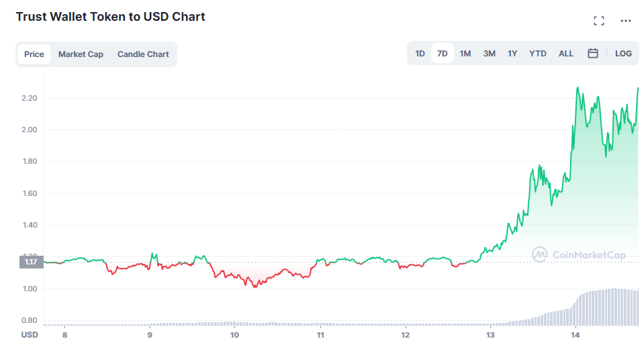Click date label 12 on the x-axis
The width and height of the screenshot is (644, 341).
(x=406, y=335)
